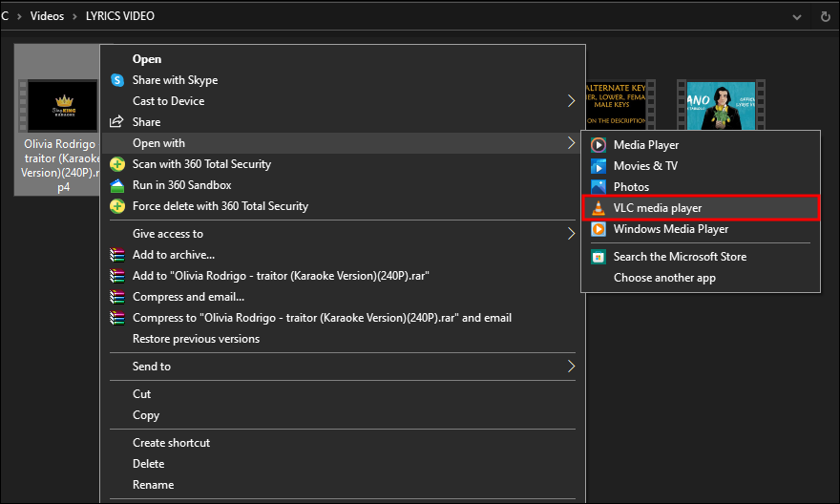Select Rename from the context menu
This screenshot has height=504, width=840.
[153, 485]
